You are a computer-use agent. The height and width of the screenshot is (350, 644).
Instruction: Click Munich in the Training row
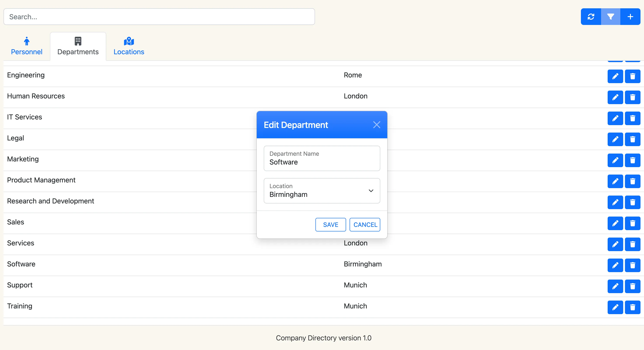tap(355, 306)
